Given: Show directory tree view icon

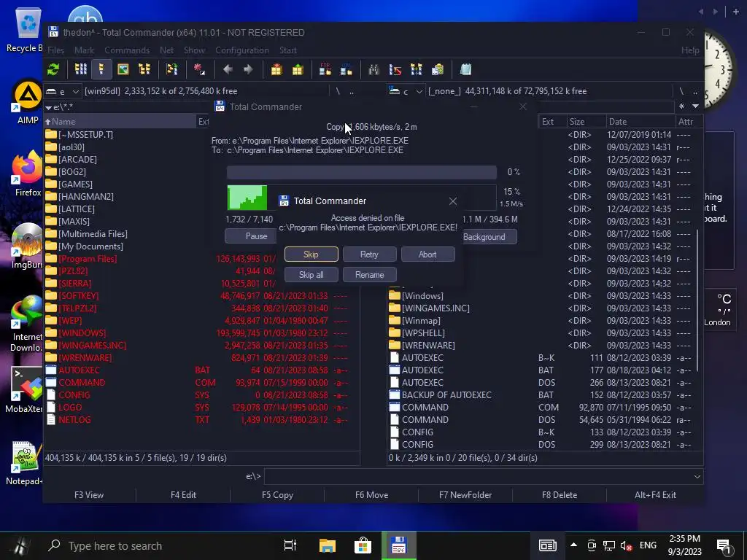Looking at the screenshot, I should tap(144, 69).
